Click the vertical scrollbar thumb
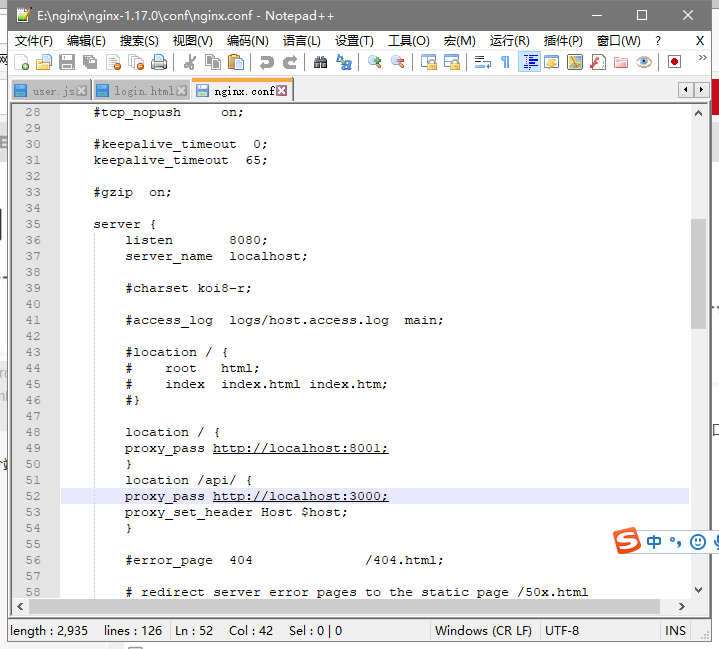 click(x=698, y=274)
